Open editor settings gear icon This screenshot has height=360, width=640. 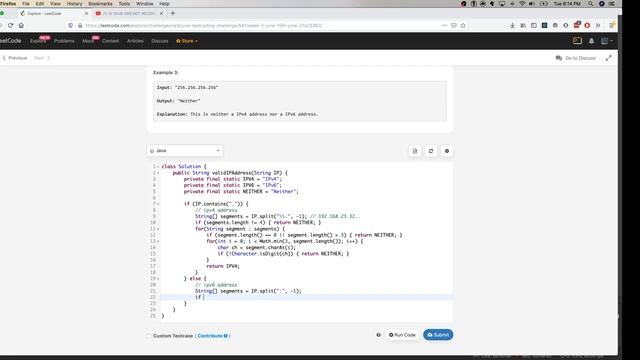tap(447, 151)
